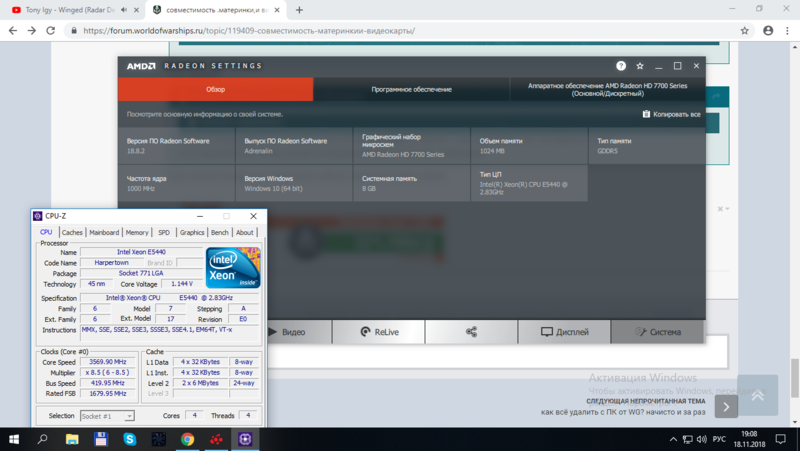Open the SPD tab in CPU-Z

click(164, 233)
